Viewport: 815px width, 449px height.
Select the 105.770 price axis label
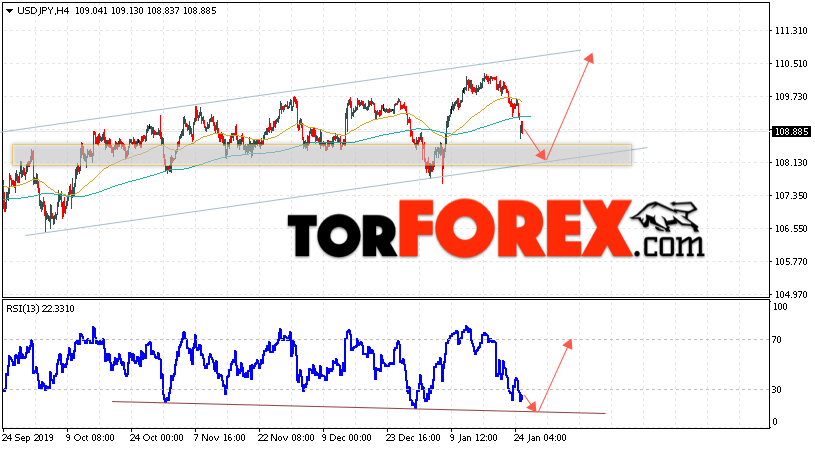pyautogui.click(x=791, y=261)
